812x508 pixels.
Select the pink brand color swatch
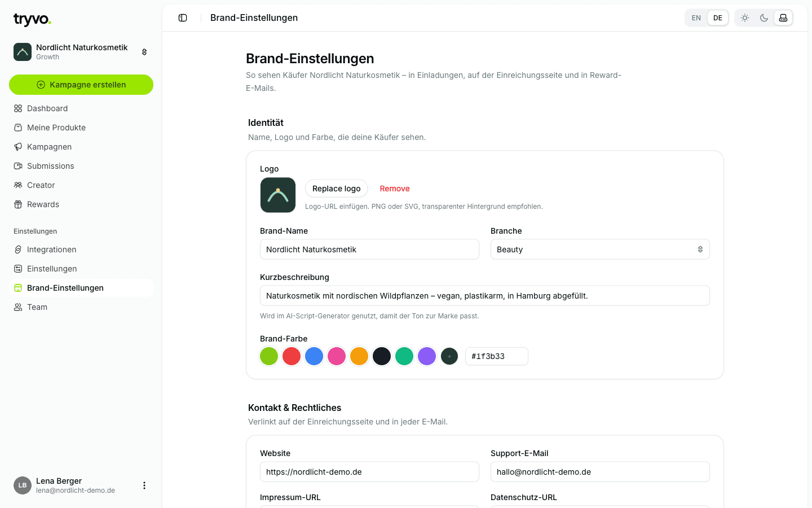[x=337, y=356]
